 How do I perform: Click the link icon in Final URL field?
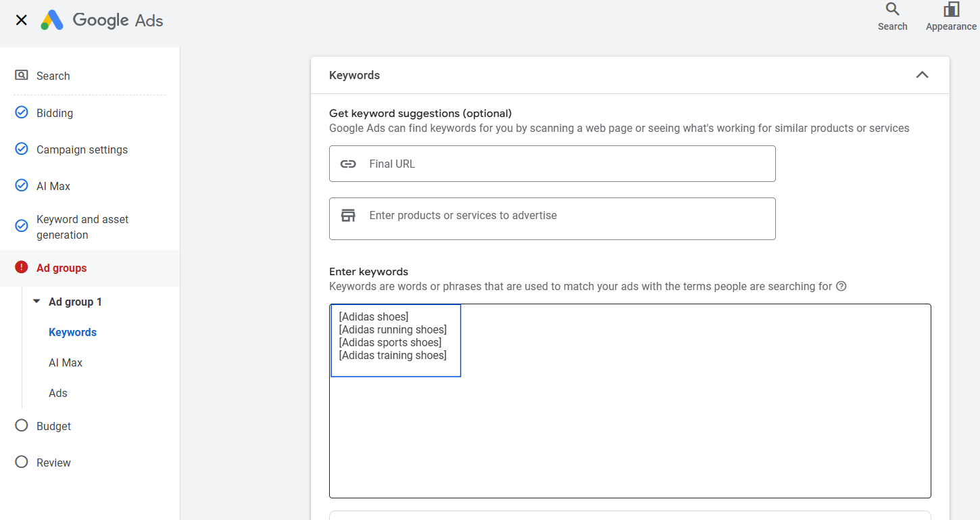348,164
